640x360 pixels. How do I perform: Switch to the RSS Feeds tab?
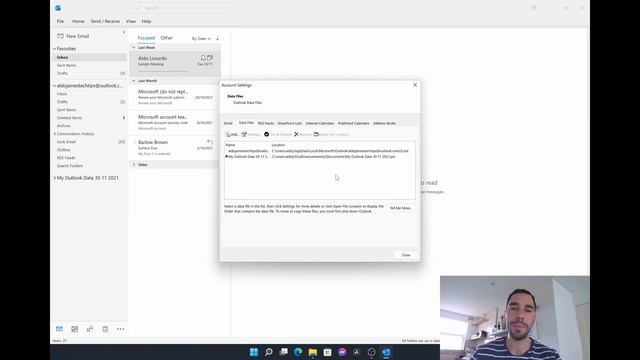pyautogui.click(x=266, y=123)
